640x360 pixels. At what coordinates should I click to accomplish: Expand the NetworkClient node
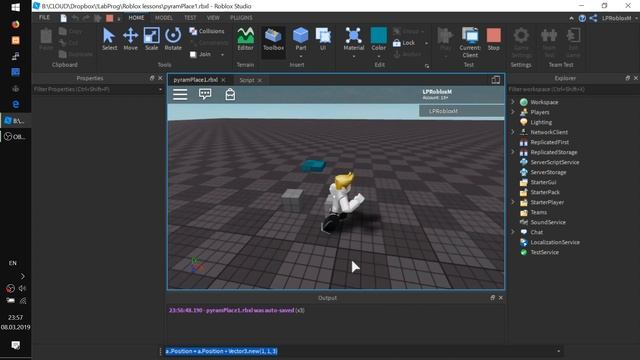coord(513,132)
